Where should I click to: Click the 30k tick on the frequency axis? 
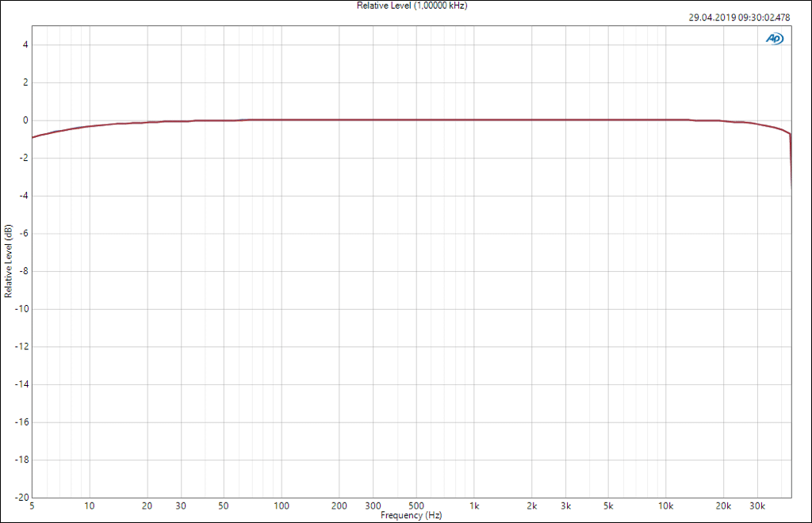[x=757, y=506]
